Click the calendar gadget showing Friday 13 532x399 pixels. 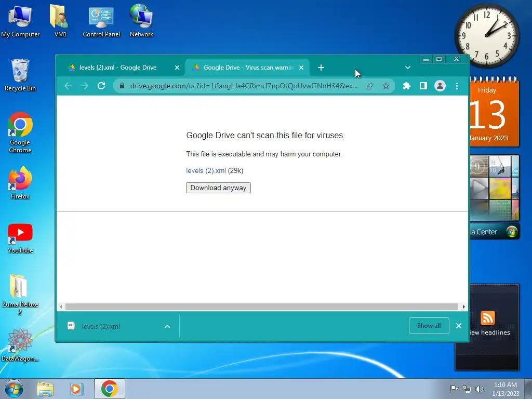[x=494, y=112]
